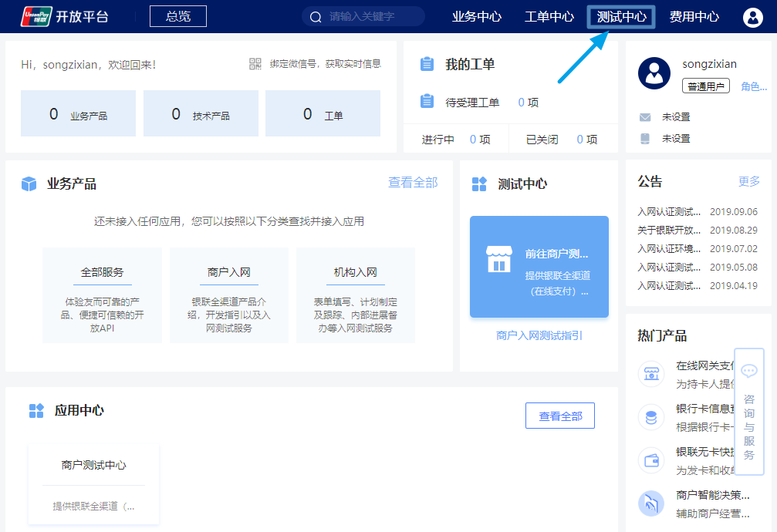
Task: Open 业务中心 in top navigation
Action: click(477, 17)
